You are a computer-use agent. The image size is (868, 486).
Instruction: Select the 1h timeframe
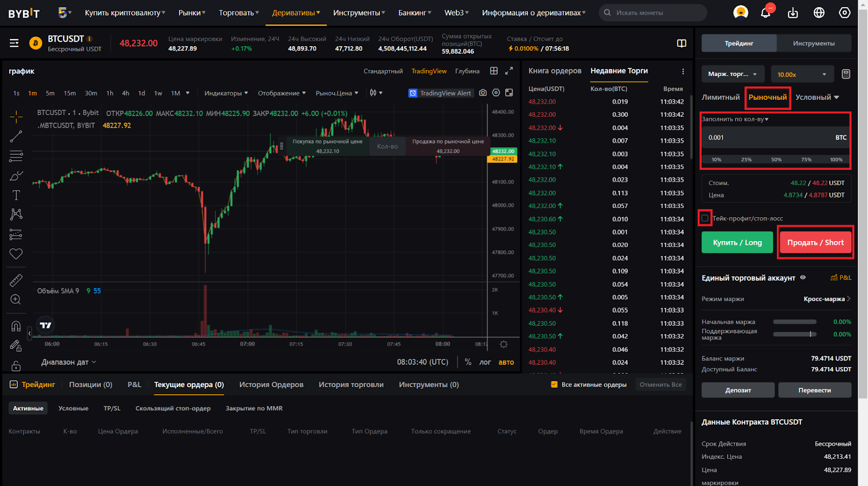pyautogui.click(x=110, y=93)
